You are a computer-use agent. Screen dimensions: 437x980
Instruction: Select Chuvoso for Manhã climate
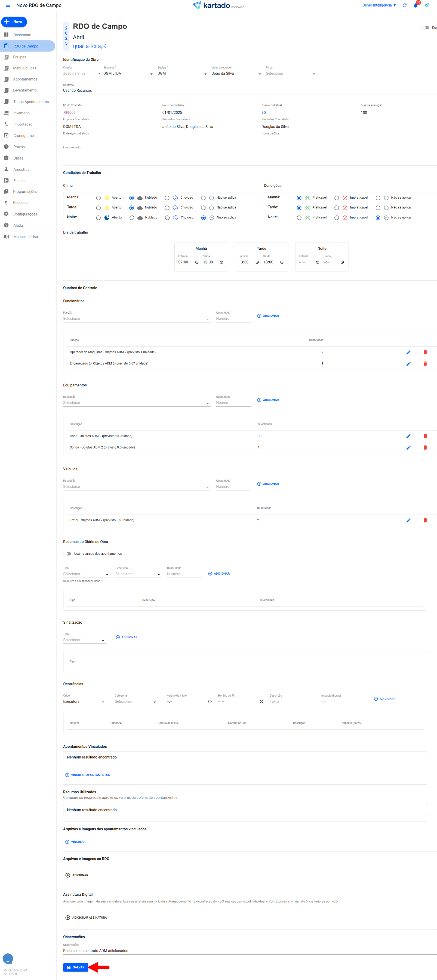coord(167,198)
